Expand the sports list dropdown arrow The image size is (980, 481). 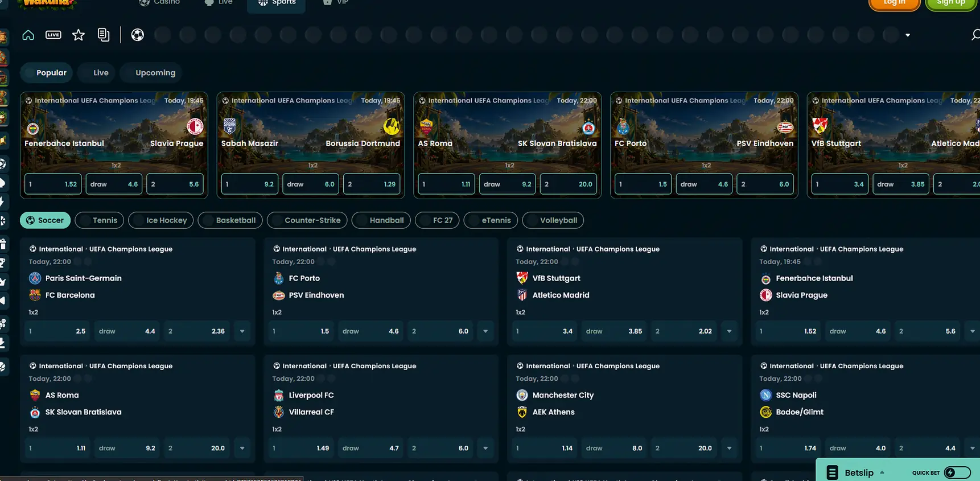[x=908, y=35]
